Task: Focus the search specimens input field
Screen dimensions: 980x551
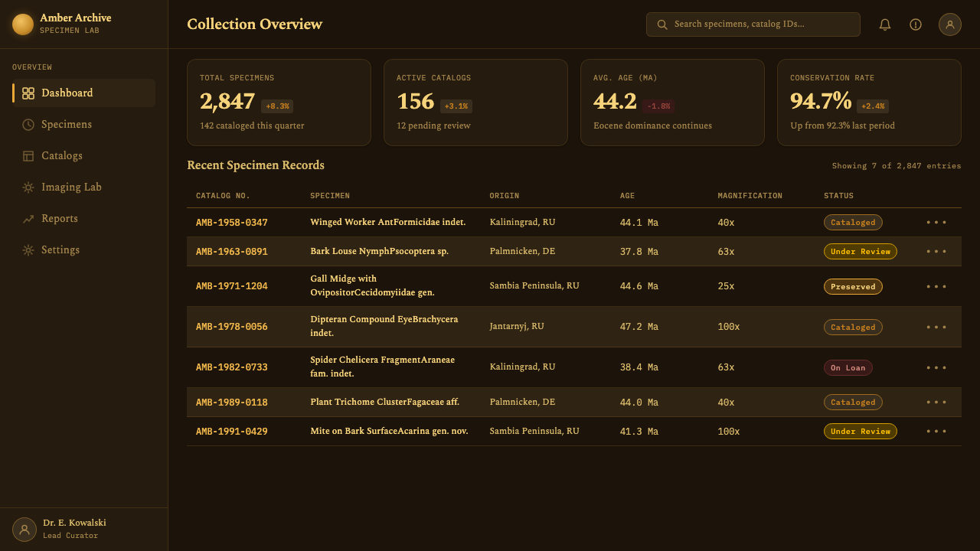Action: [x=753, y=24]
